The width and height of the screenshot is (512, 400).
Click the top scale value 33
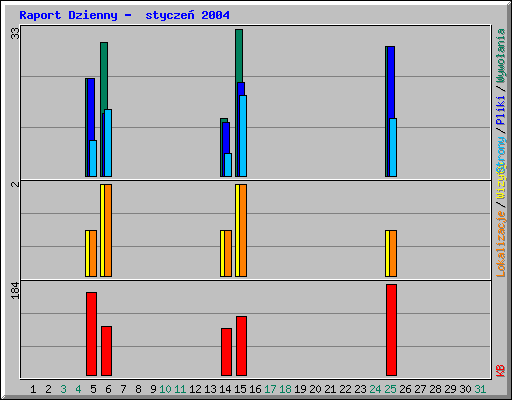tap(15, 33)
